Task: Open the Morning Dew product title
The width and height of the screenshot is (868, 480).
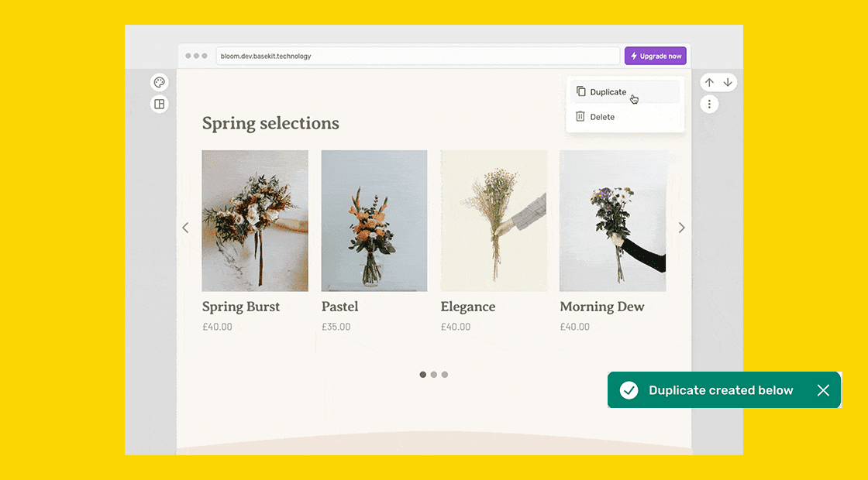Action: 601,307
